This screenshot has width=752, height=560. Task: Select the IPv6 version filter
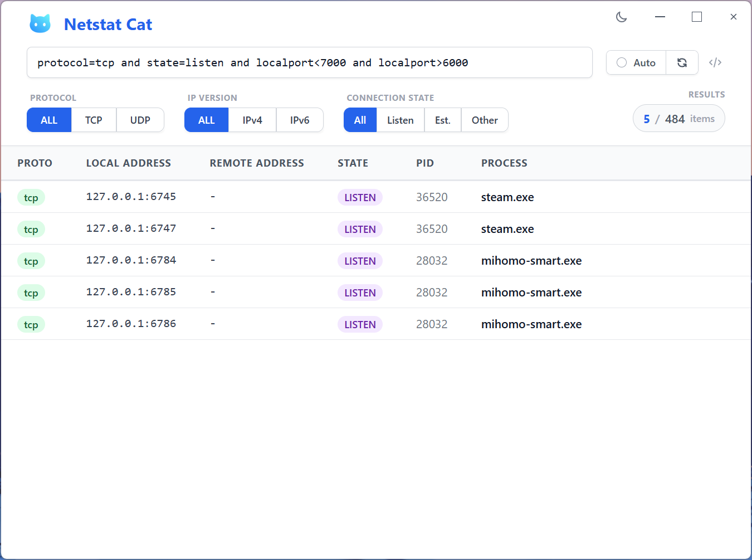[x=300, y=120]
